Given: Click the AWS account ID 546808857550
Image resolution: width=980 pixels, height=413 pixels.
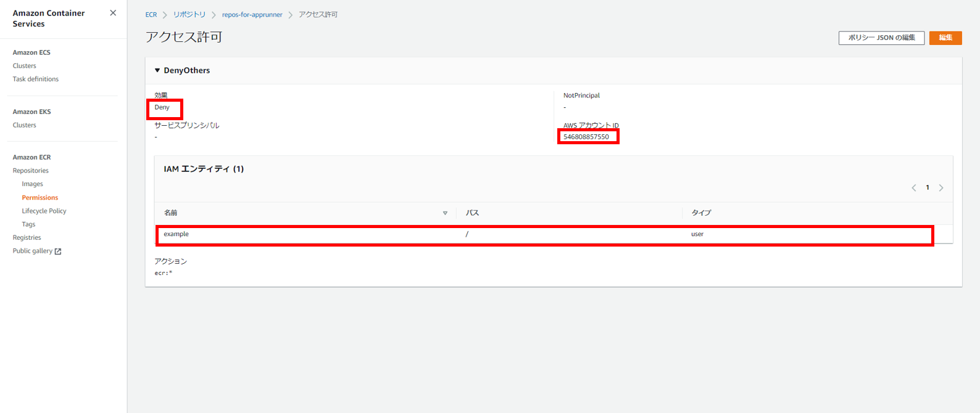Looking at the screenshot, I should click(x=586, y=137).
